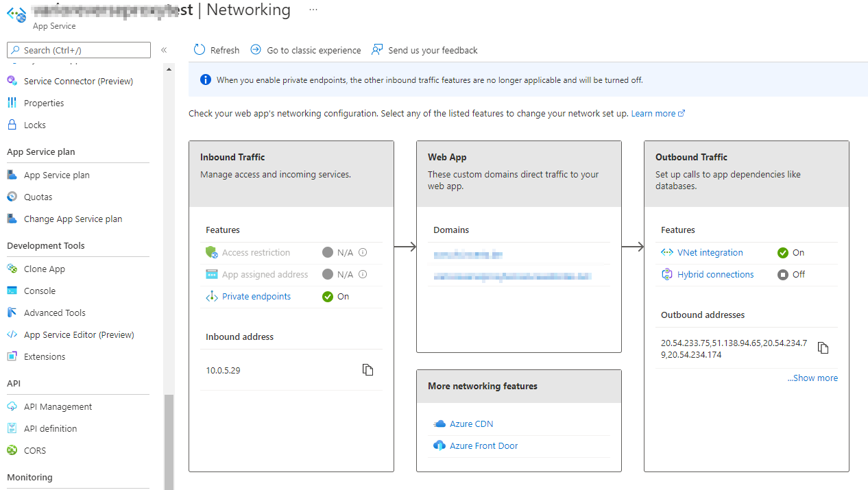The height and width of the screenshot is (490, 868).
Task: Copy the outbound addresses list
Action: pyautogui.click(x=823, y=348)
